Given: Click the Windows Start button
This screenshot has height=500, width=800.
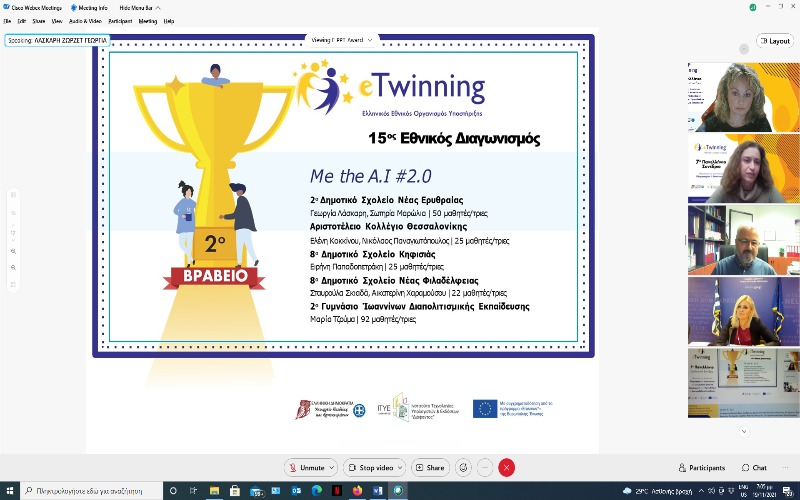Looking at the screenshot, I should point(10,491).
